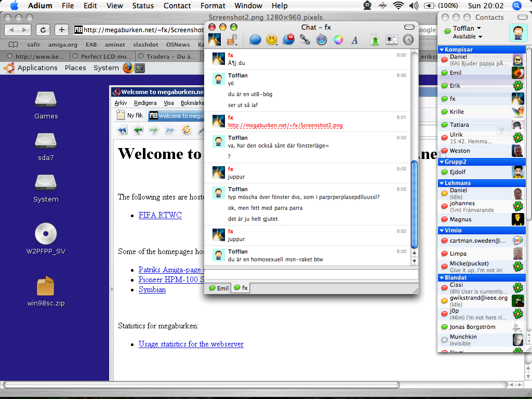Open the Tofflan account name dropdown
Image resolution: width=532 pixels, height=399 pixels.
[x=467, y=28]
